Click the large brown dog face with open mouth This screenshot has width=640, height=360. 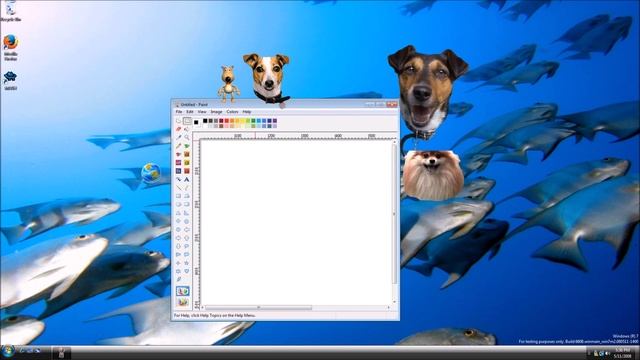click(427, 92)
